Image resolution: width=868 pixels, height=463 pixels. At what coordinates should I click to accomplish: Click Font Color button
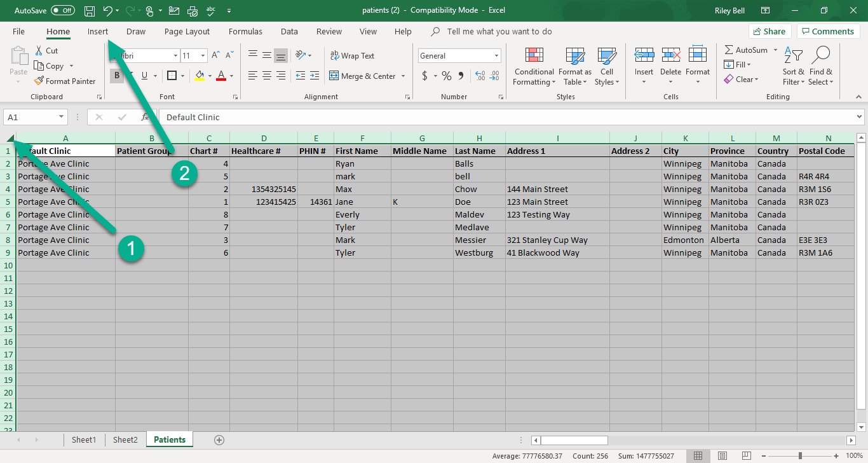coord(221,76)
